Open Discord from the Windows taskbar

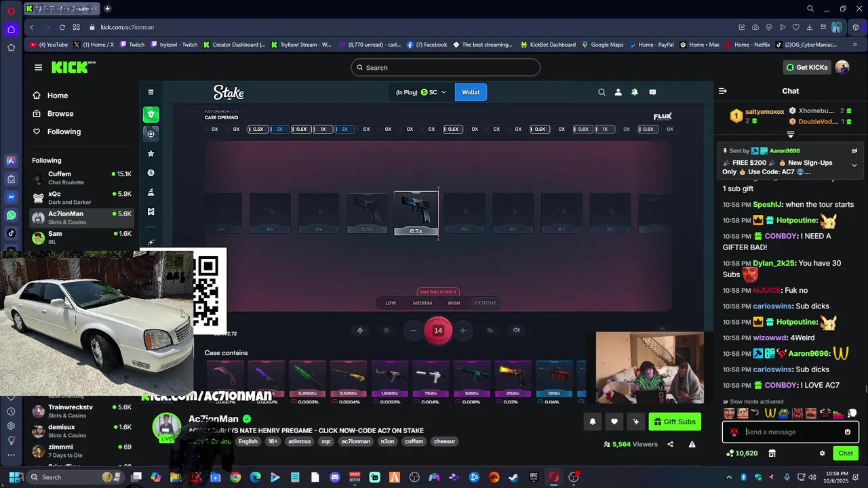click(x=334, y=477)
